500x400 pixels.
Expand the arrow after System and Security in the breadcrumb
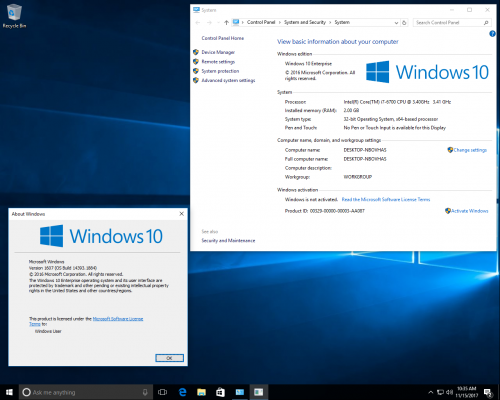330,22
